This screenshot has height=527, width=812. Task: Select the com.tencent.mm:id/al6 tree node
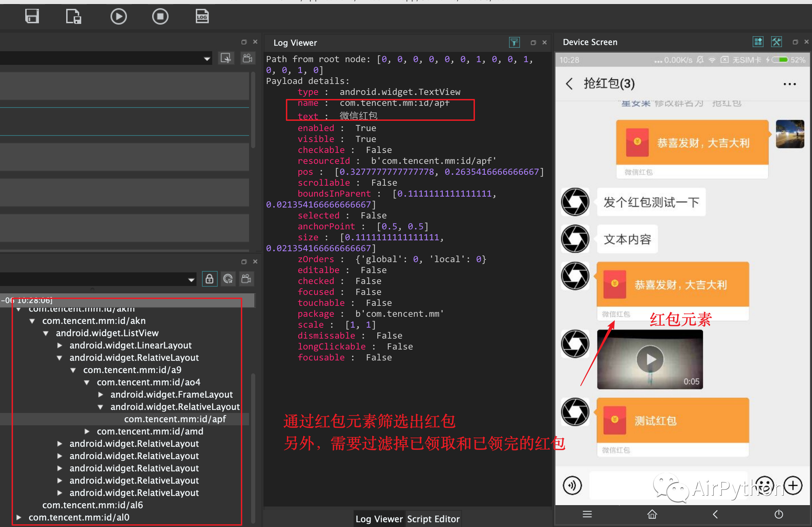coord(92,505)
